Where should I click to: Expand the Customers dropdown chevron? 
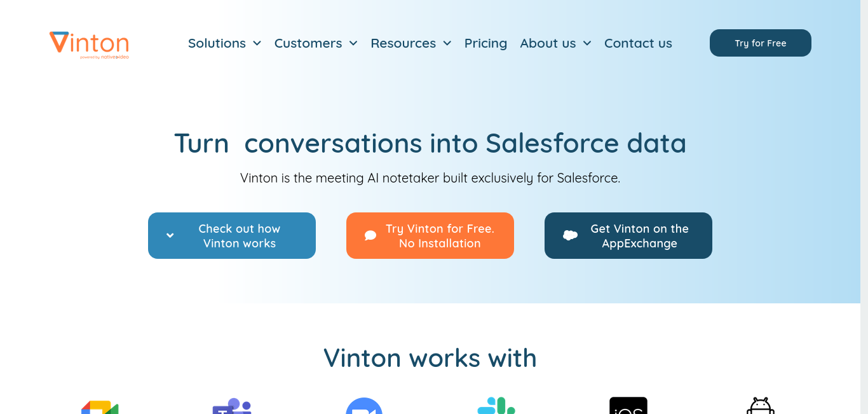pyautogui.click(x=353, y=43)
